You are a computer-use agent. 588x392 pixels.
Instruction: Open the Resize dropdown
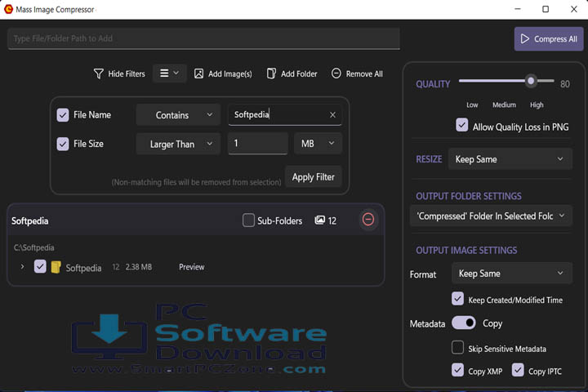tap(510, 159)
